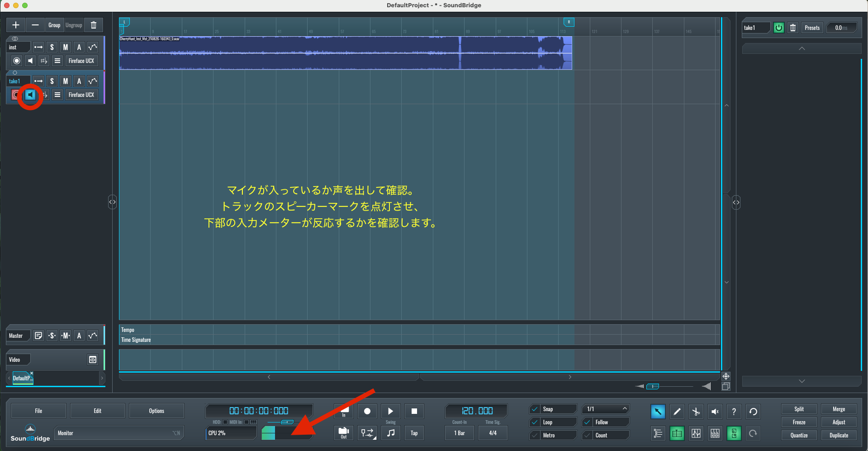Click the Merge button
This screenshot has height=451, width=868.
(839, 409)
